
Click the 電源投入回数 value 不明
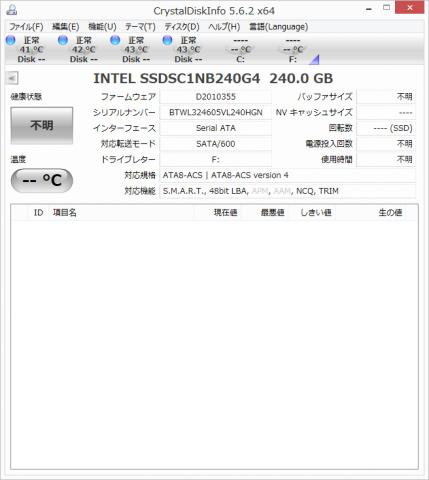pos(386,144)
